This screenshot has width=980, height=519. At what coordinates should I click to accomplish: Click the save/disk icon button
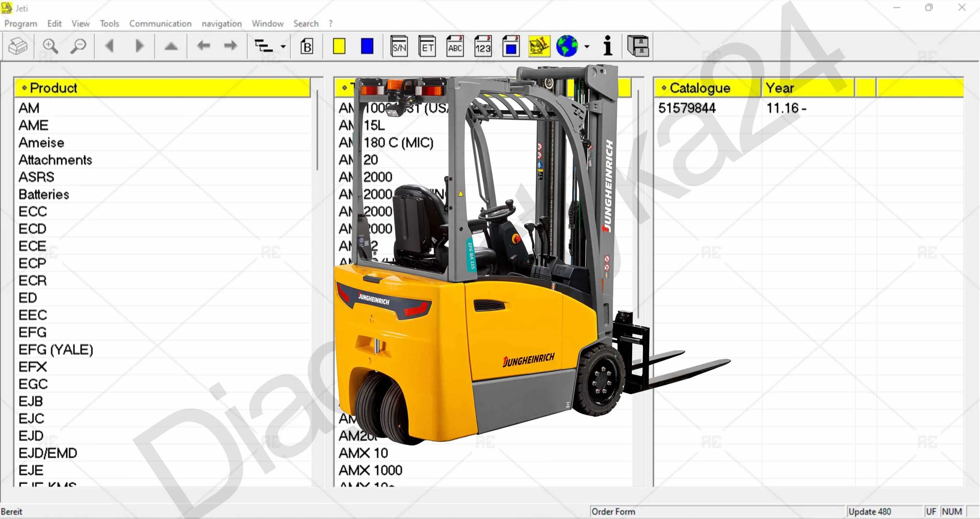pyautogui.click(x=637, y=45)
